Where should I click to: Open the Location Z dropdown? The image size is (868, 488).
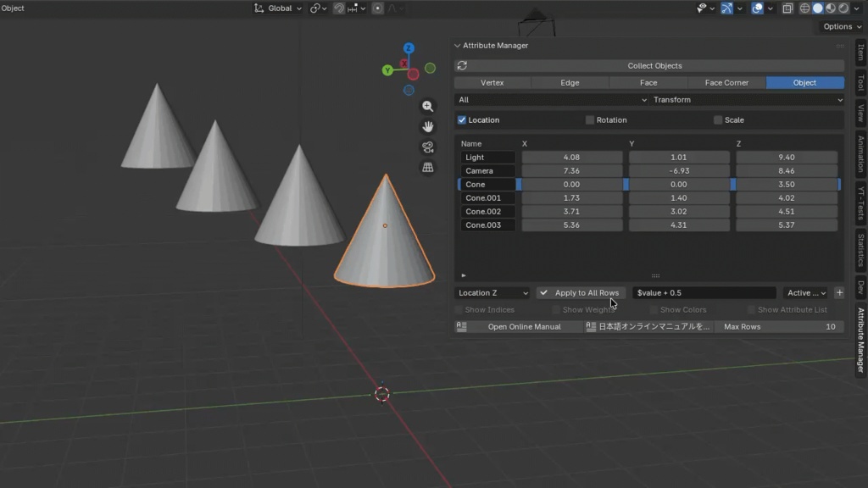(x=492, y=292)
